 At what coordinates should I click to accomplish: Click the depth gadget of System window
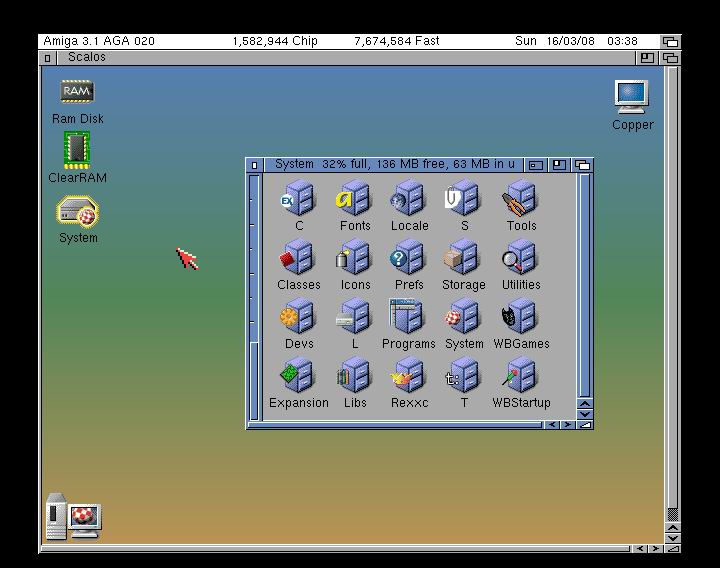[582, 165]
